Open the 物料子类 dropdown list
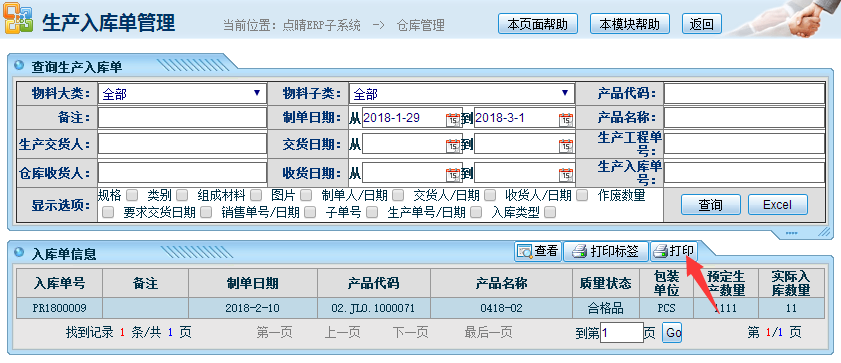The image size is (841, 363). (462, 94)
